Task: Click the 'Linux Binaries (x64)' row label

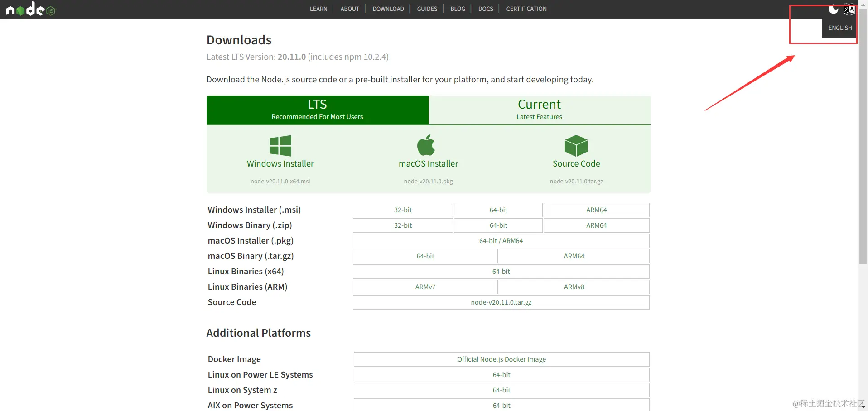Action: click(x=246, y=272)
